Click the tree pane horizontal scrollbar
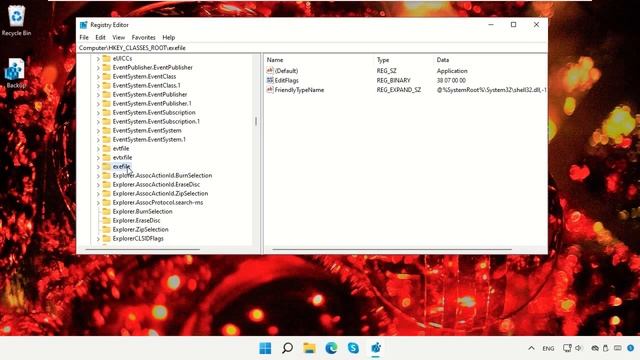Viewport: 640px width, 360px height. [x=143, y=249]
